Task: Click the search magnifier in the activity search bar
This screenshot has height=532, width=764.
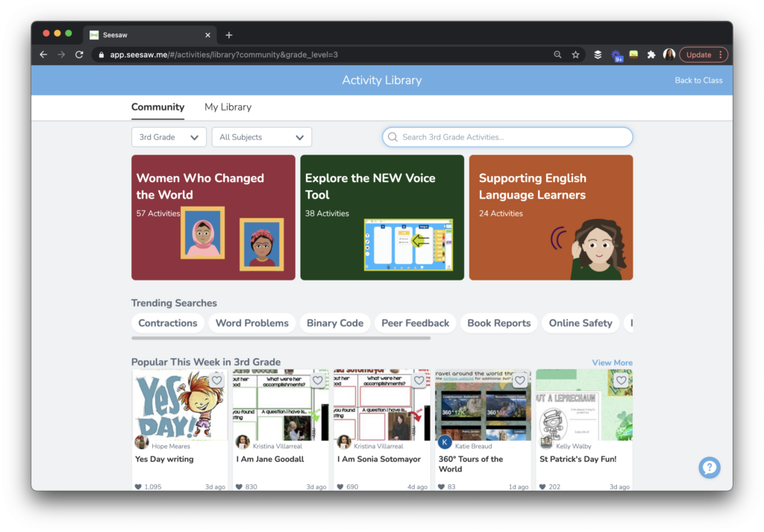Action: click(x=393, y=137)
